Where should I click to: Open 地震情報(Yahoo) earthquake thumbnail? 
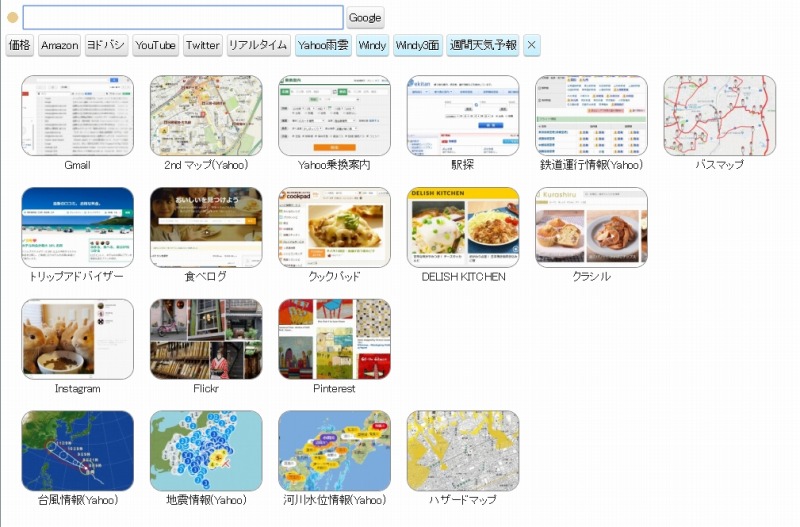point(206,451)
